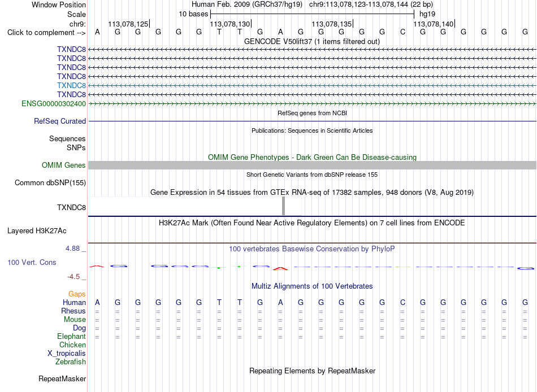This screenshot has height=392, width=537.
Task: Click the 'Click to complement -->' label
Action: (46, 33)
